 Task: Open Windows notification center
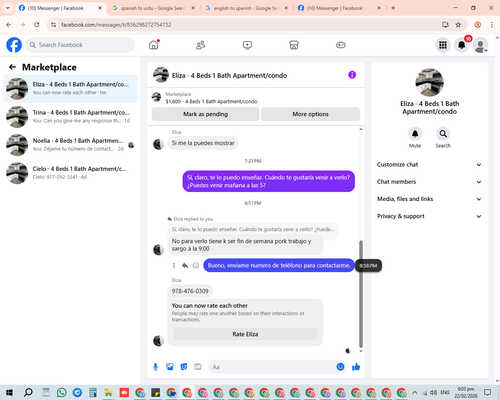(x=488, y=393)
